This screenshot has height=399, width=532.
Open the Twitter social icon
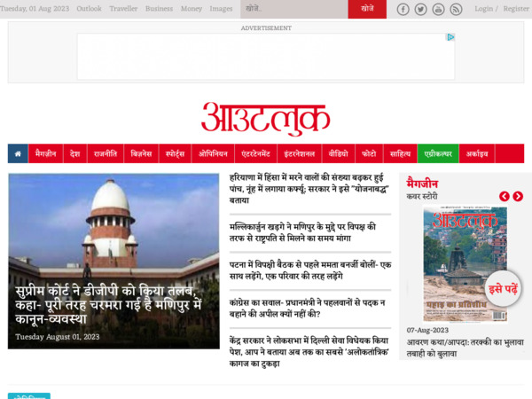point(420,10)
